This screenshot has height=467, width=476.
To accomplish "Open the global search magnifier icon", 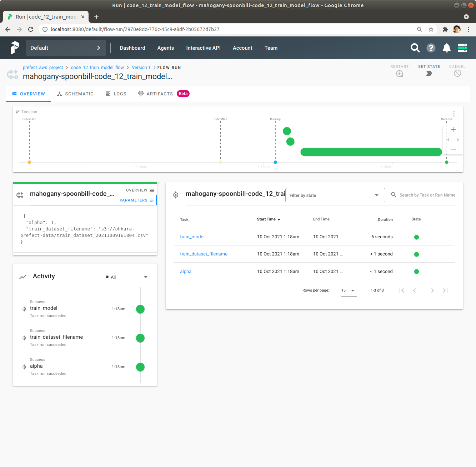I will 415,48.
